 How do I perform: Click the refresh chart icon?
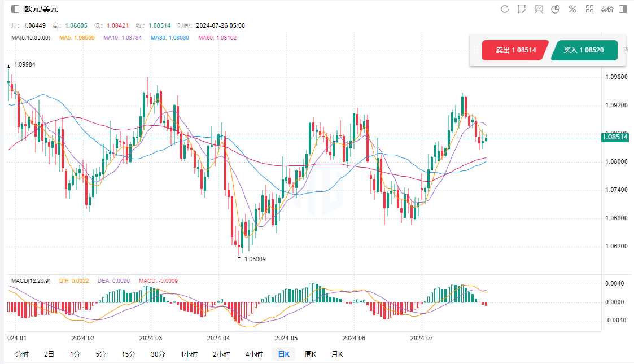505,9
